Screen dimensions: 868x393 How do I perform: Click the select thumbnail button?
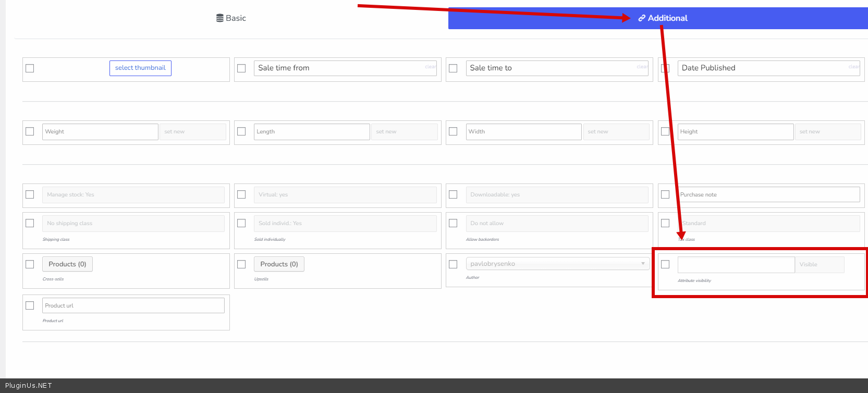[140, 68]
